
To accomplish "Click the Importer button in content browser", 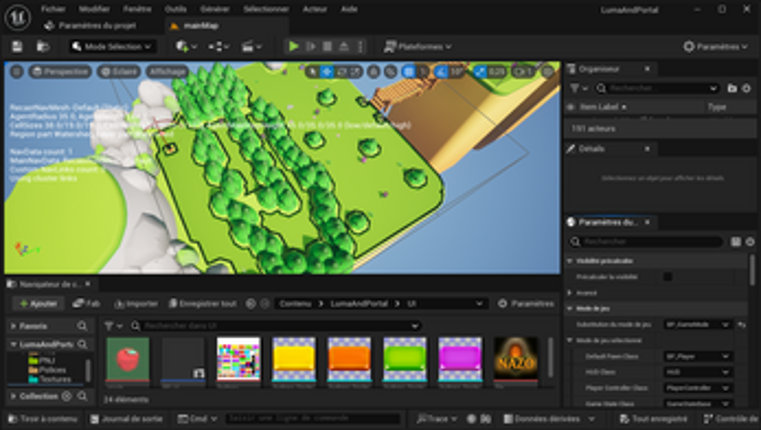I will 135,303.
